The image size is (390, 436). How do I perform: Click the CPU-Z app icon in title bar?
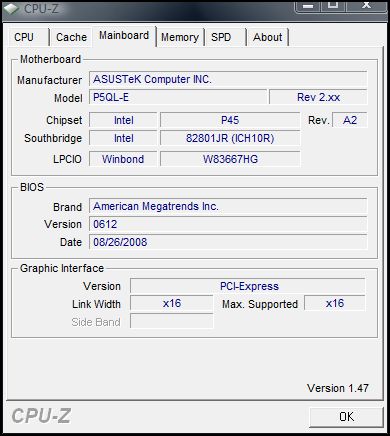coord(11,9)
